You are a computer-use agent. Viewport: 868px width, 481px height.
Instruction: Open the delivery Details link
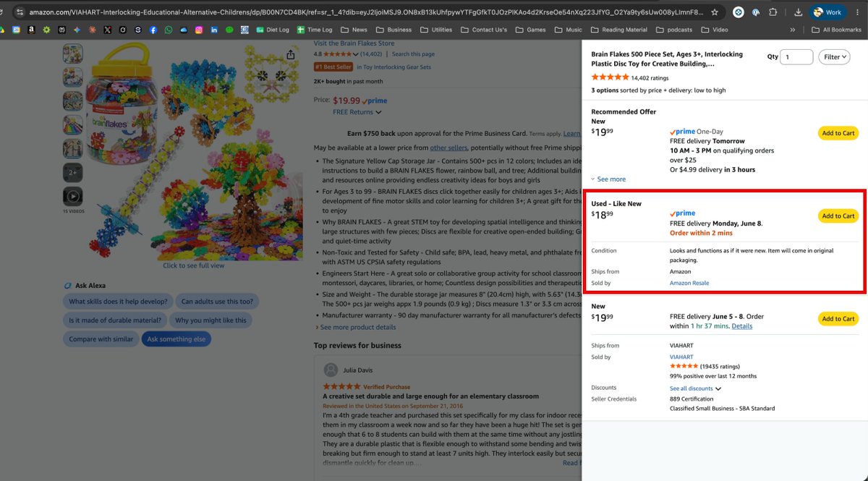coord(741,326)
